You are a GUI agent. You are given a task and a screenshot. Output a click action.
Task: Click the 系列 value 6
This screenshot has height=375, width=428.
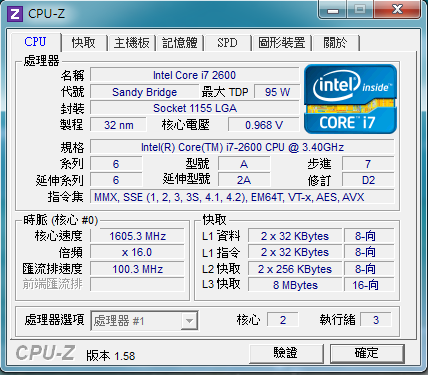click(116, 164)
